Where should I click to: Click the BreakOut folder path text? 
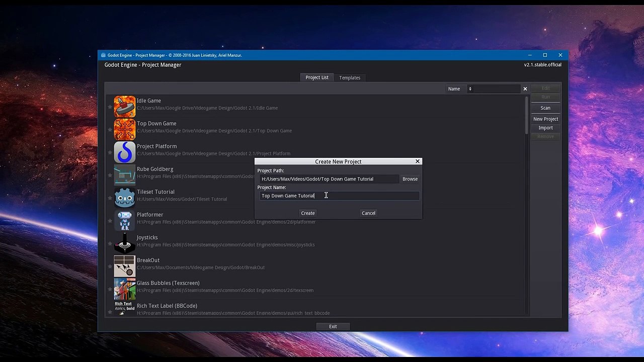click(x=201, y=267)
